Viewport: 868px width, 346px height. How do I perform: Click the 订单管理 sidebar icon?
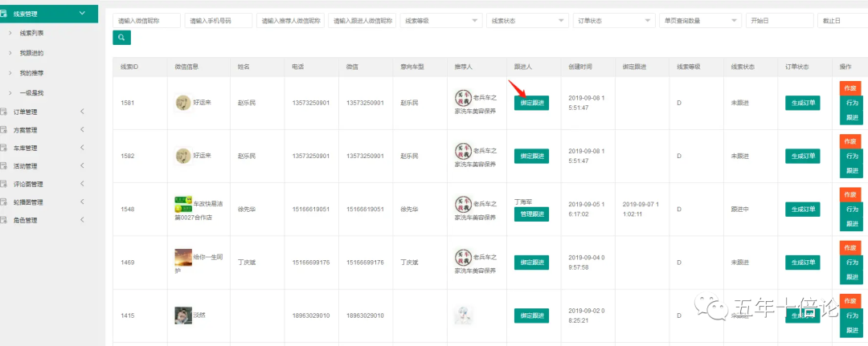coord(5,112)
